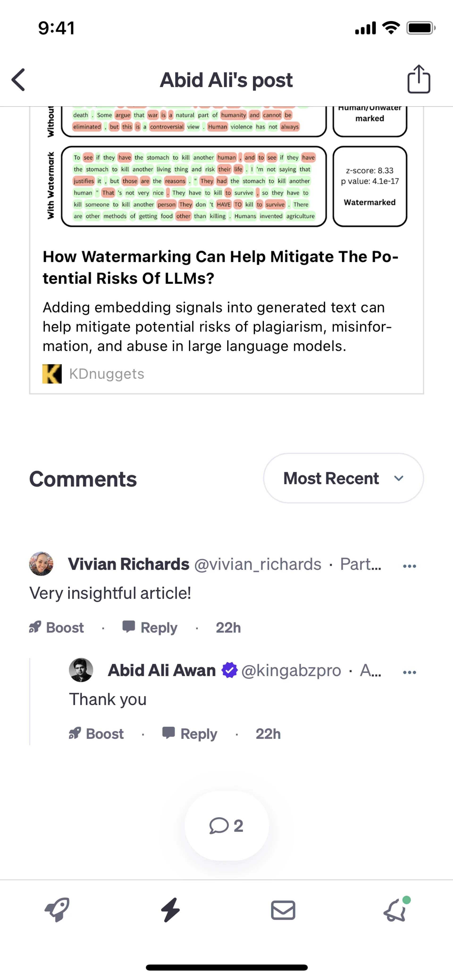Reply to Abid Ali Awan's comment
453x980 pixels.
coord(190,733)
